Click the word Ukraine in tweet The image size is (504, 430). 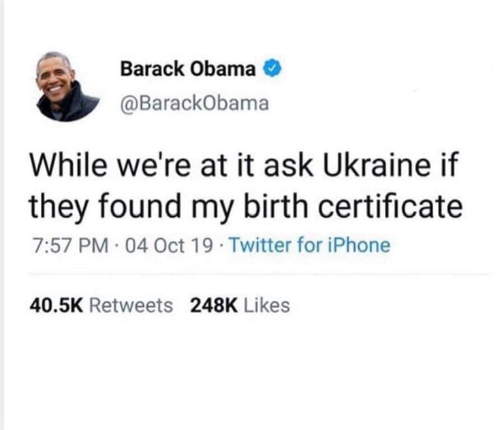pyautogui.click(x=377, y=166)
